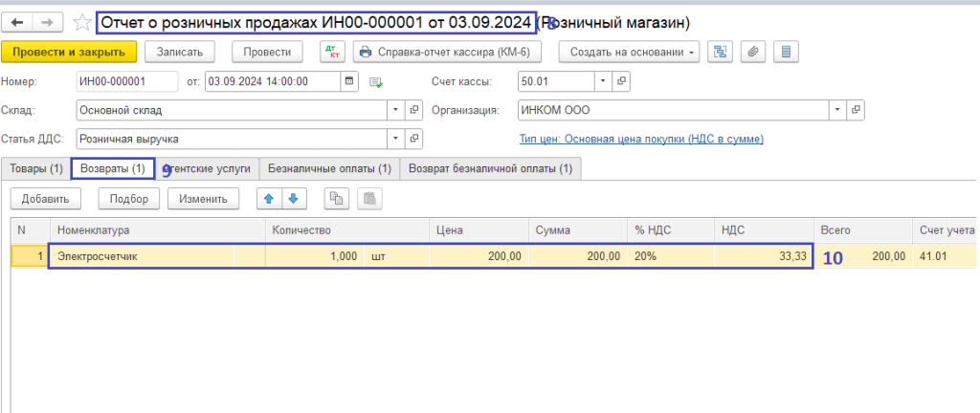Expand the Счет кассы dropdown

[604, 81]
